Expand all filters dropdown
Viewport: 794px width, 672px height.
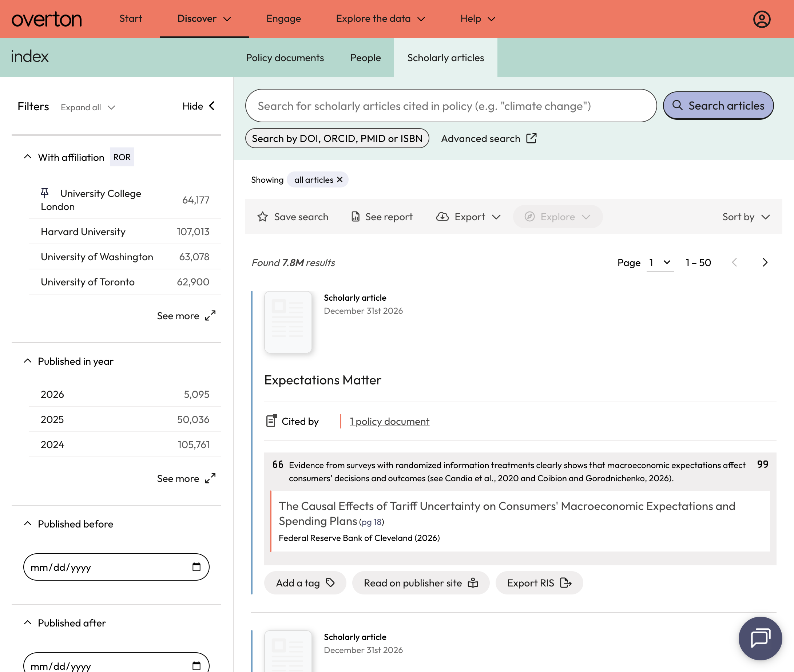88,107
